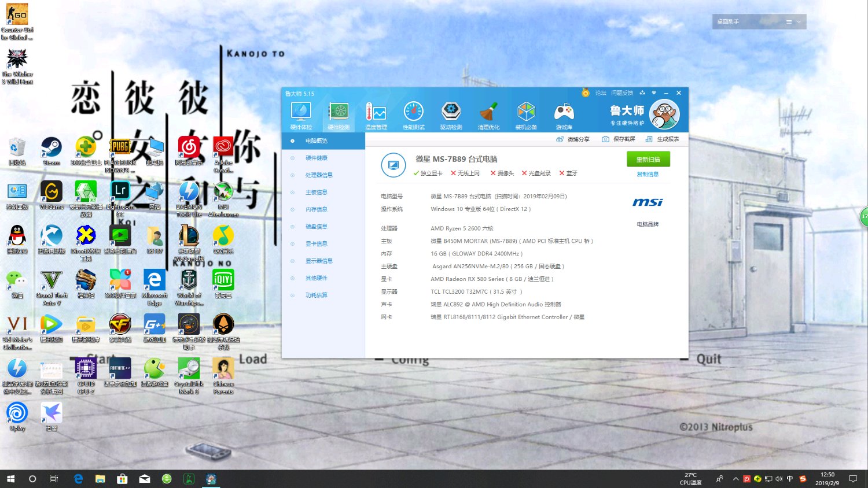Image resolution: width=868 pixels, height=488 pixels.
Task: Click the AMD Ryzen 5 2600 processor text
Action: 462,228
